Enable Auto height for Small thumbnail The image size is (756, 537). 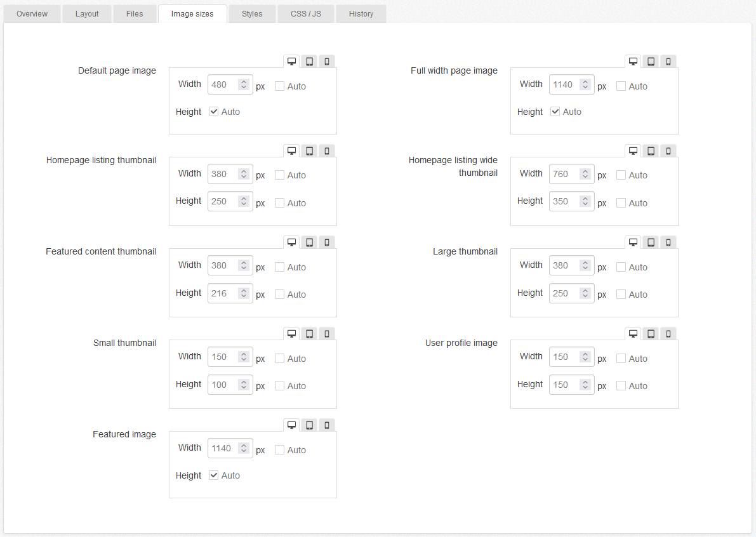[279, 385]
